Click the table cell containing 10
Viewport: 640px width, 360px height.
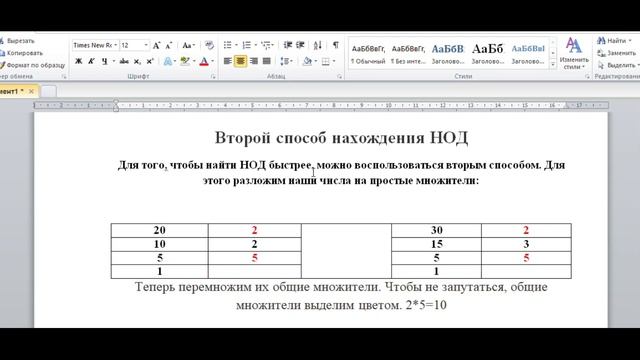pyautogui.click(x=160, y=244)
